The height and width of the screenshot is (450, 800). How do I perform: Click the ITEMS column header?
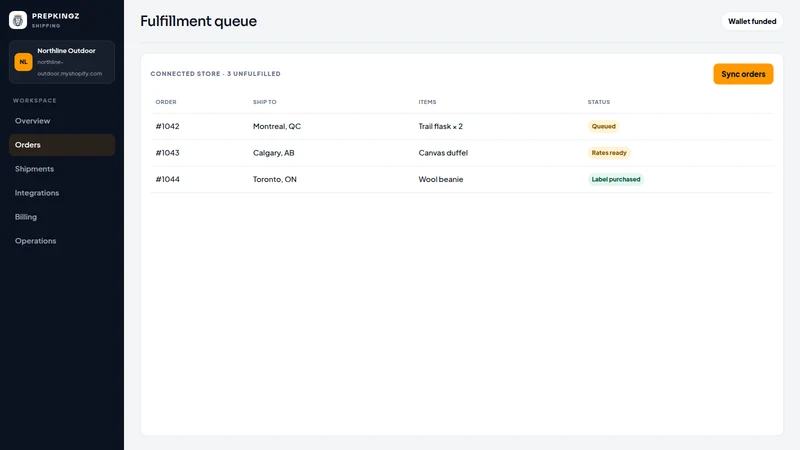[427, 102]
